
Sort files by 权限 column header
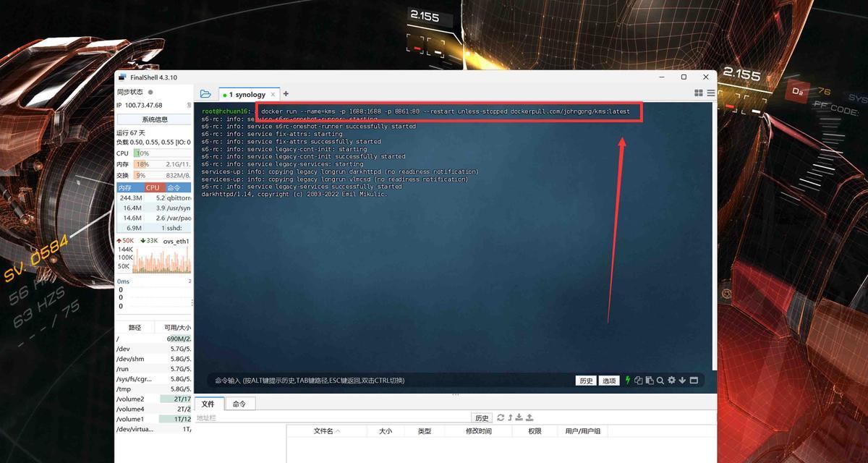535,431
